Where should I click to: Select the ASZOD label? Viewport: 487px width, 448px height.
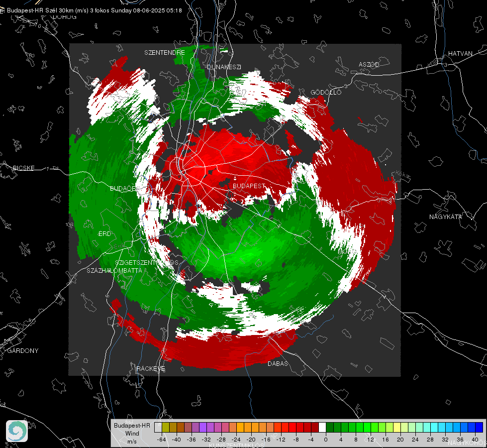click(x=369, y=64)
